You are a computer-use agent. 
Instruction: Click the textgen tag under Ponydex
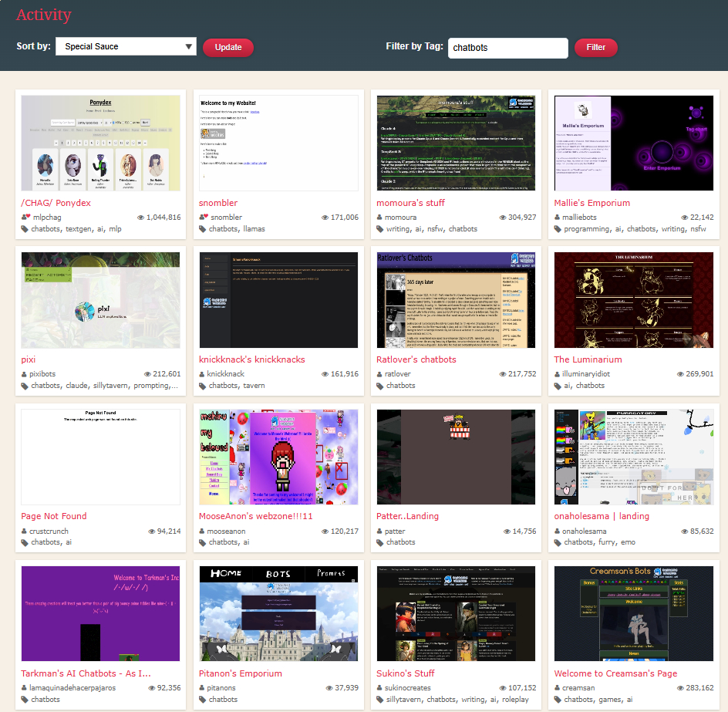coord(79,229)
